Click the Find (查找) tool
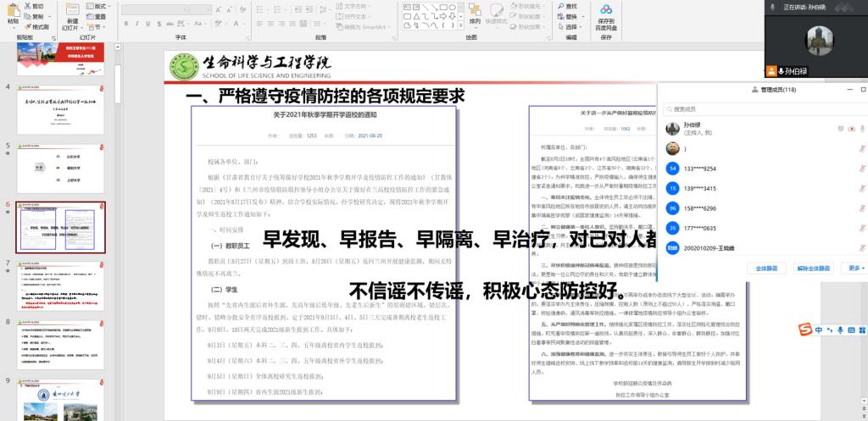The height and width of the screenshot is (421, 868). (x=571, y=6)
